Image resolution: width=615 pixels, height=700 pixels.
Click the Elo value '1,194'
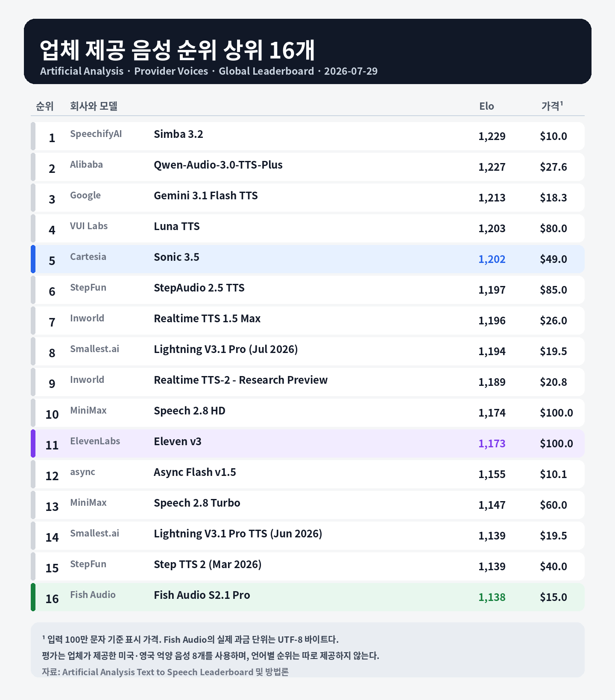[492, 351]
